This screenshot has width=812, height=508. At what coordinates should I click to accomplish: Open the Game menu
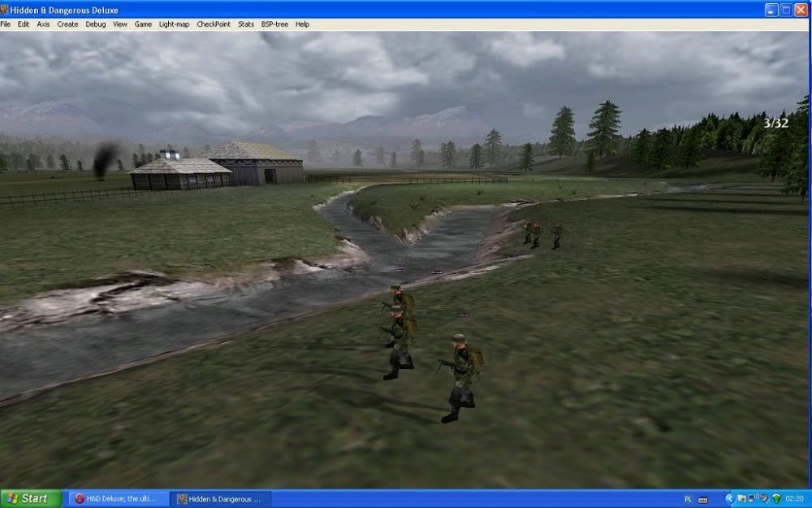[143, 24]
